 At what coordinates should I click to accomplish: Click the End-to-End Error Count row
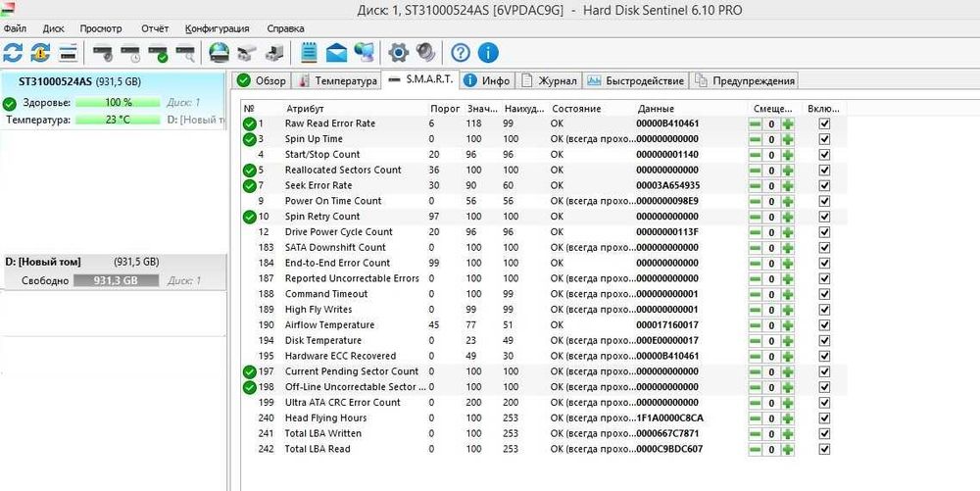click(x=544, y=263)
